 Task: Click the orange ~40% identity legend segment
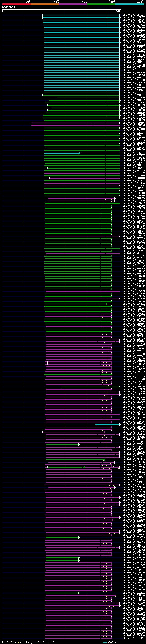point(45,4)
